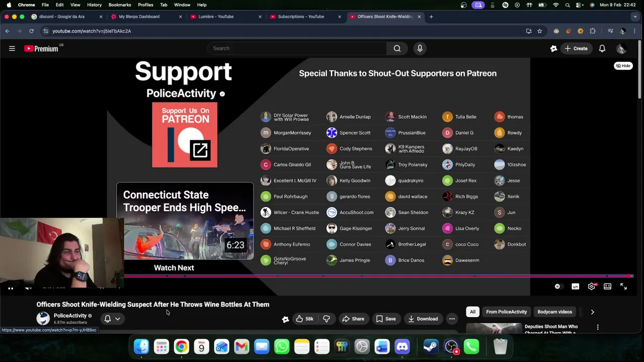The image size is (644, 362).
Task: Open the Chrome File menu
Action: (x=45, y=5)
